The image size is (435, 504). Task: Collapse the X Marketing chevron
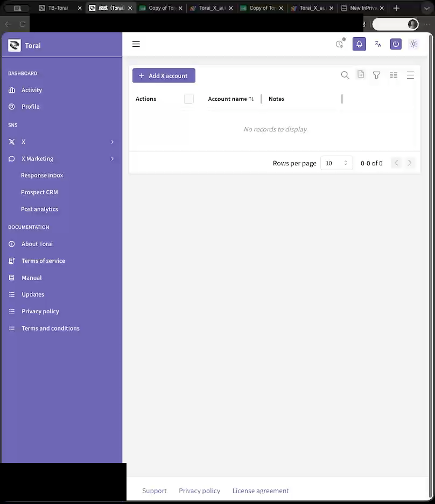coord(112,159)
